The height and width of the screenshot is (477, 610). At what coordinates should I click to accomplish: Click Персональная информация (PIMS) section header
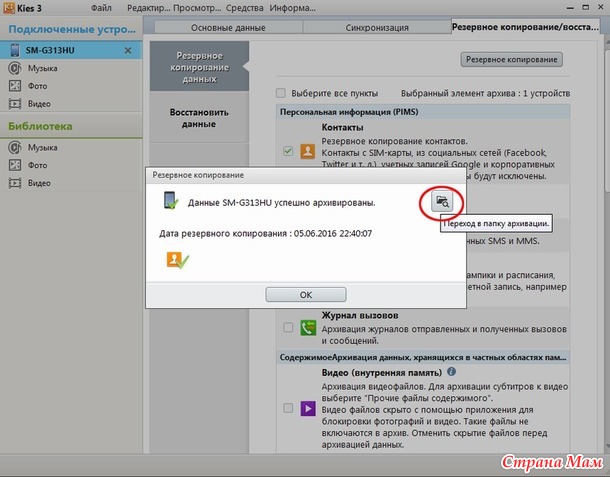click(x=423, y=112)
